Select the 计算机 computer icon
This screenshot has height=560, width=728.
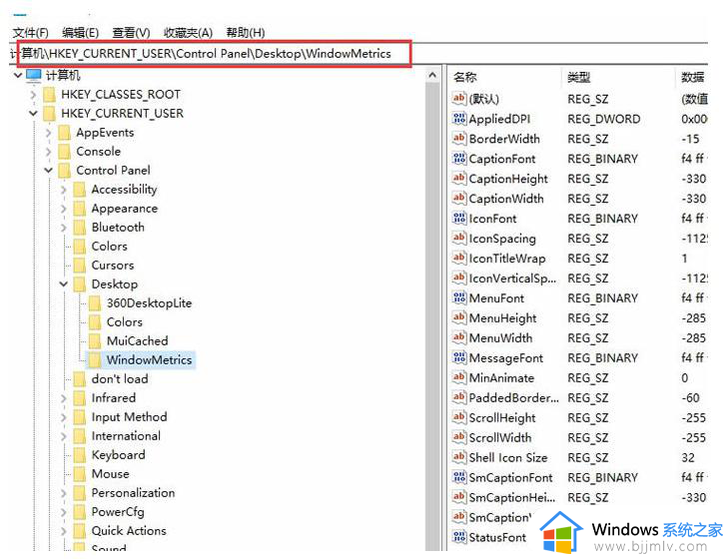point(34,75)
